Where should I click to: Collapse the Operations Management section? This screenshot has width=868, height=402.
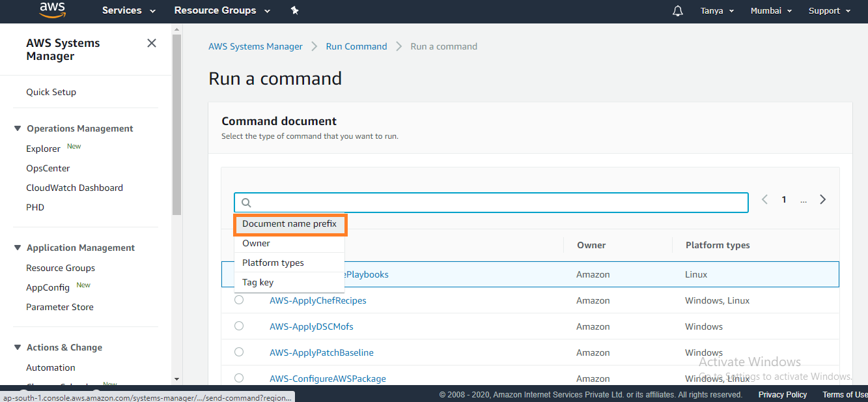point(18,128)
